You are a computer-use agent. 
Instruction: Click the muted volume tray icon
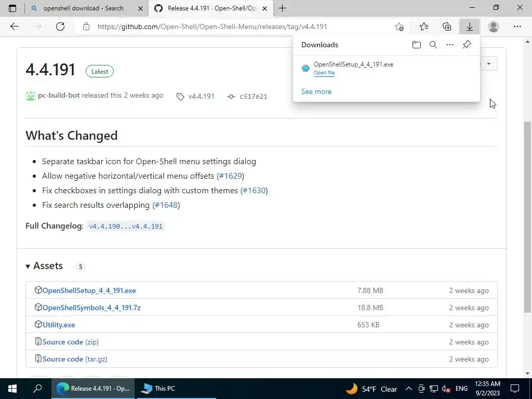pos(446,389)
